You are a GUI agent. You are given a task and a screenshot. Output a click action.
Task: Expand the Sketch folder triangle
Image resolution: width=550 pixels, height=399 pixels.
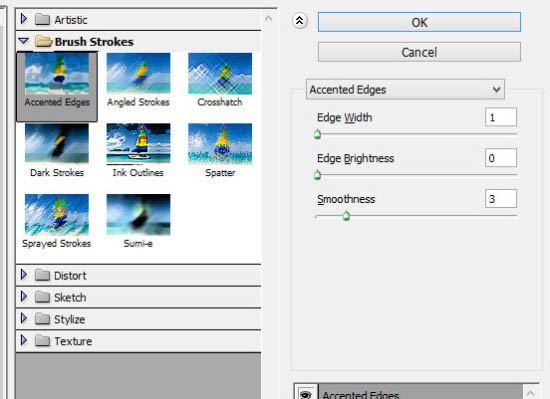[24, 297]
